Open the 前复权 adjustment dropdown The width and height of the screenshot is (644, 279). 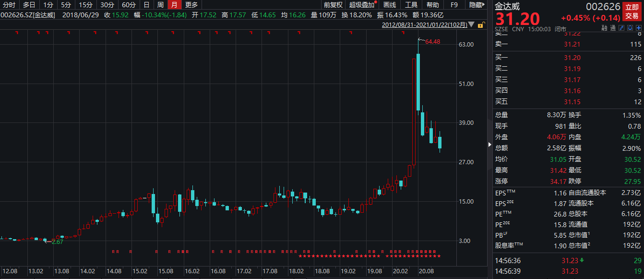point(333,5)
